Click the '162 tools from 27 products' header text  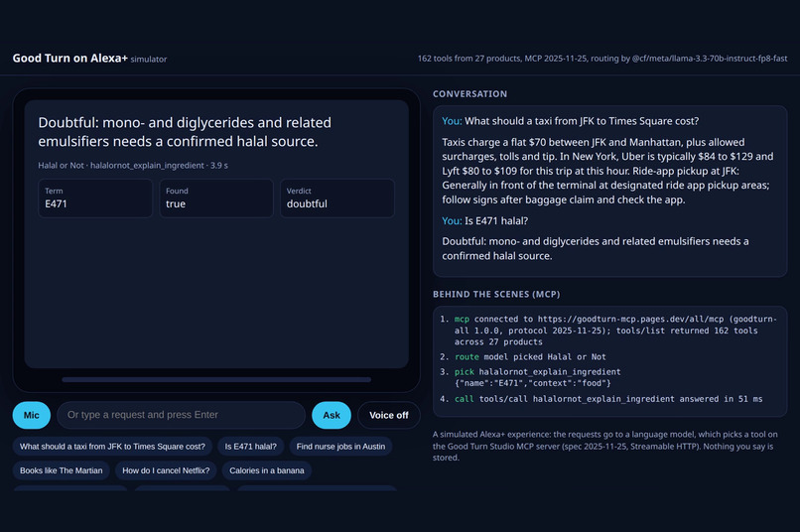coord(602,59)
